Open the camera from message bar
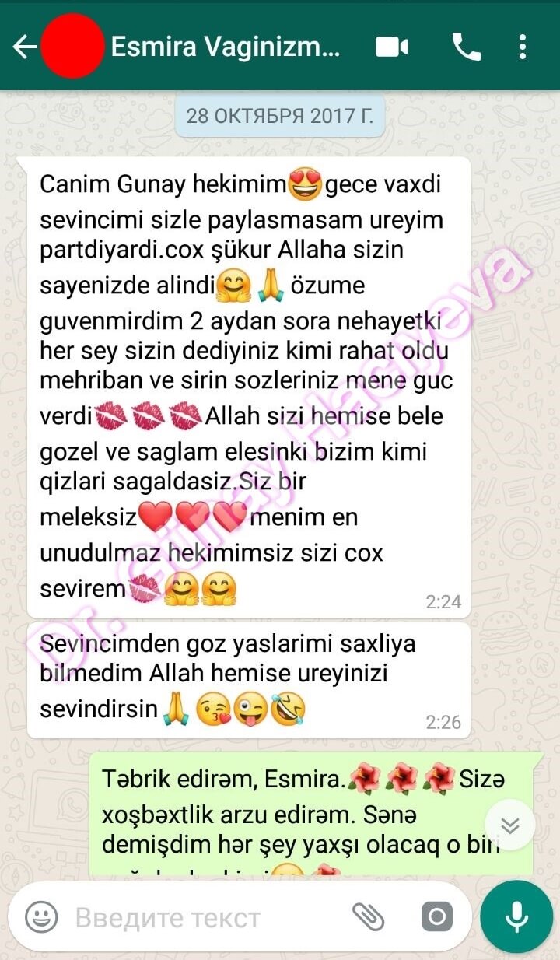Image resolution: width=560 pixels, height=960 pixels. 436,918
